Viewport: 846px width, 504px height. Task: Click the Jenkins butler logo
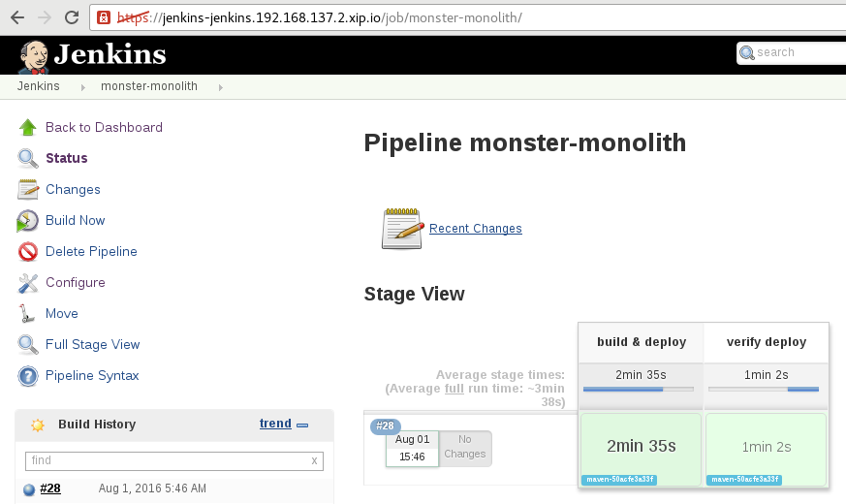click(x=34, y=56)
